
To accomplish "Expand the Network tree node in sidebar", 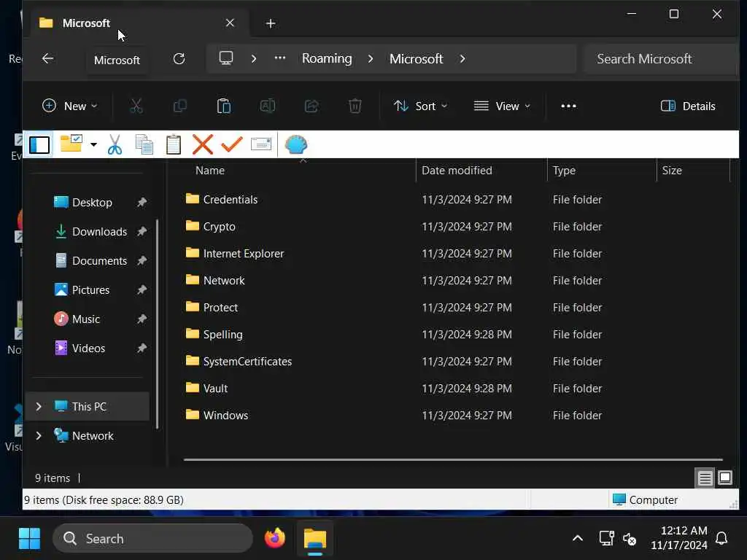I will point(39,436).
